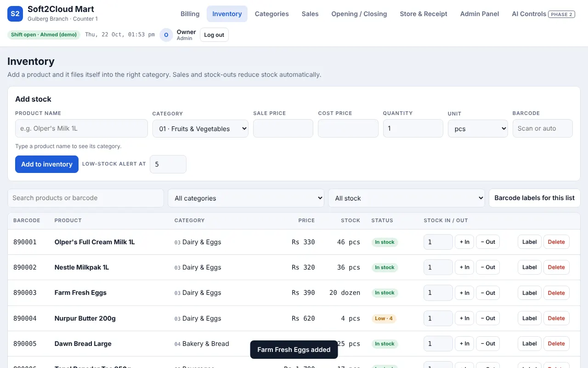Click the Log out button
The image size is (588, 368).
click(214, 35)
